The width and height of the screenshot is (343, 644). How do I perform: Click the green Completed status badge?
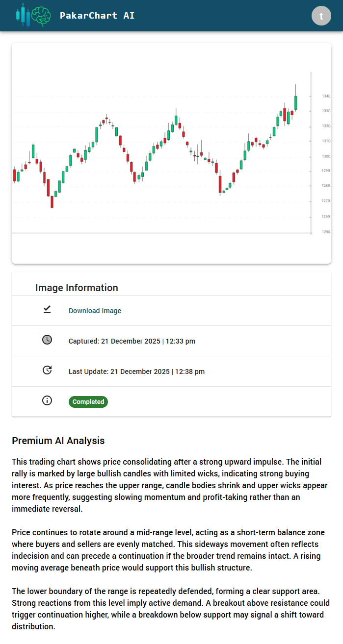pos(88,402)
